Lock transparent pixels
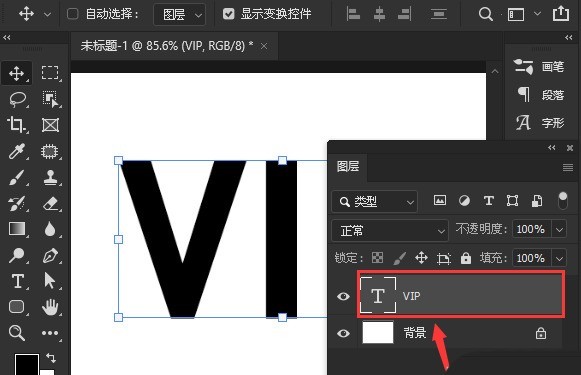Viewport: 581px width, 375px height. [x=377, y=258]
